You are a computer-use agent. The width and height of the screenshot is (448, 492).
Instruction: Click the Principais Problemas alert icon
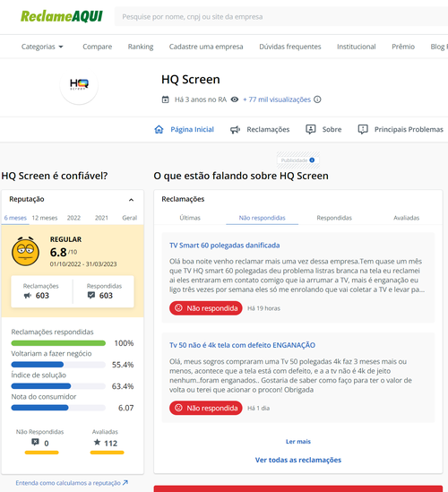pyautogui.click(x=363, y=129)
